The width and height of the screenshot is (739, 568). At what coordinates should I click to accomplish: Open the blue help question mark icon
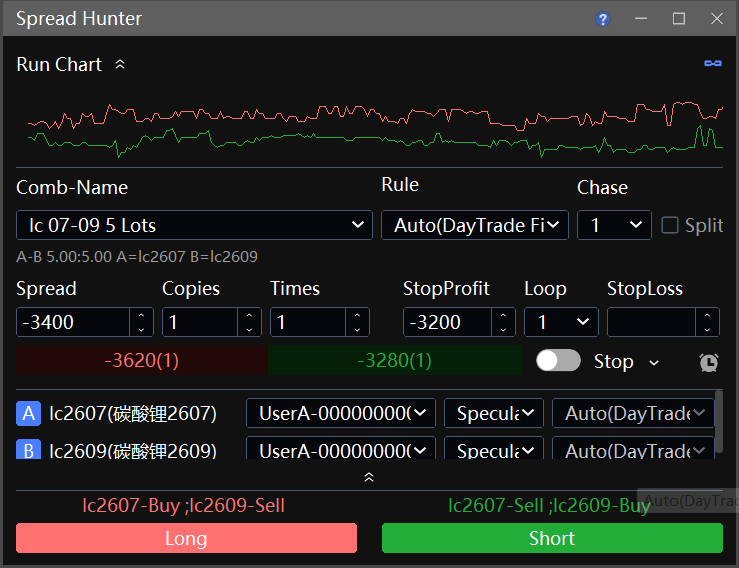[x=603, y=19]
